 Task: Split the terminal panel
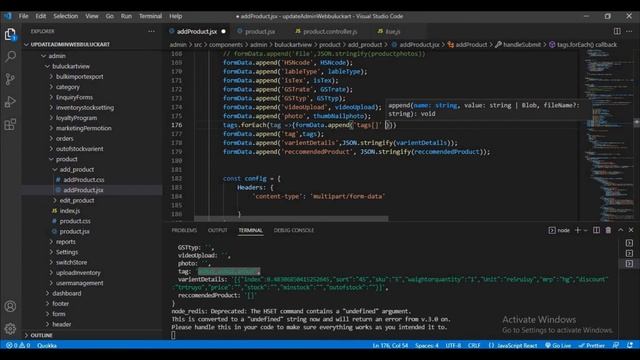[596, 230]
